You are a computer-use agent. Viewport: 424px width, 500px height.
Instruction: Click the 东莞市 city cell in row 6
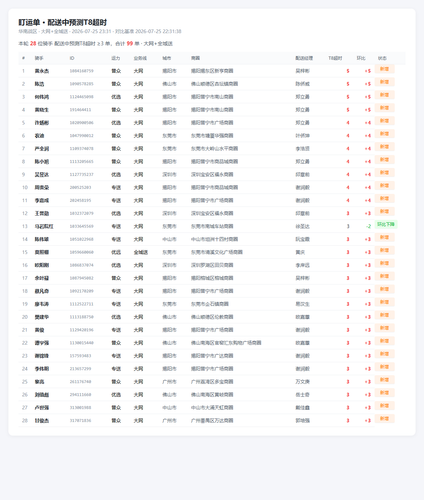(169, 136)
